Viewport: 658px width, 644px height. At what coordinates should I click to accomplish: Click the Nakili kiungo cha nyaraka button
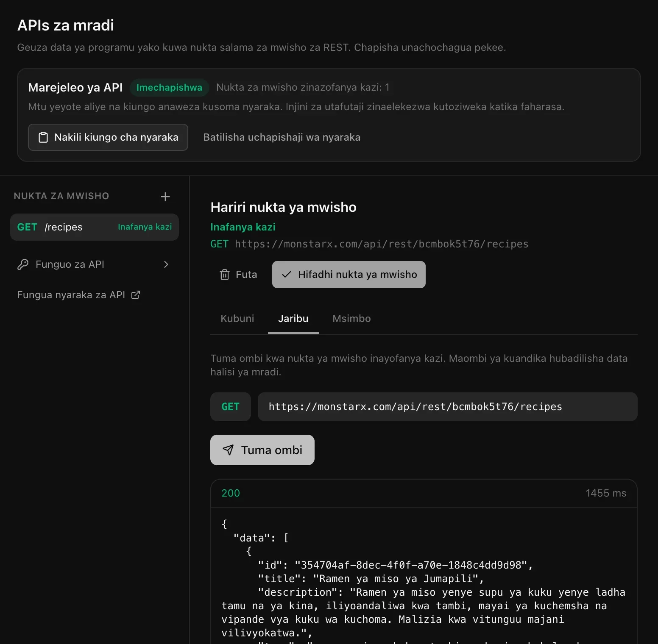tap(108, 137)
